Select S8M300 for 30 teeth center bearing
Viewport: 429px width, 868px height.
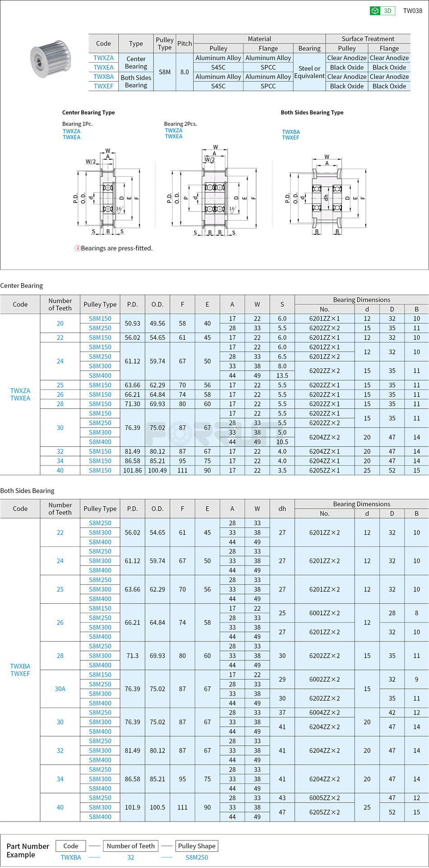pos(100,433)
